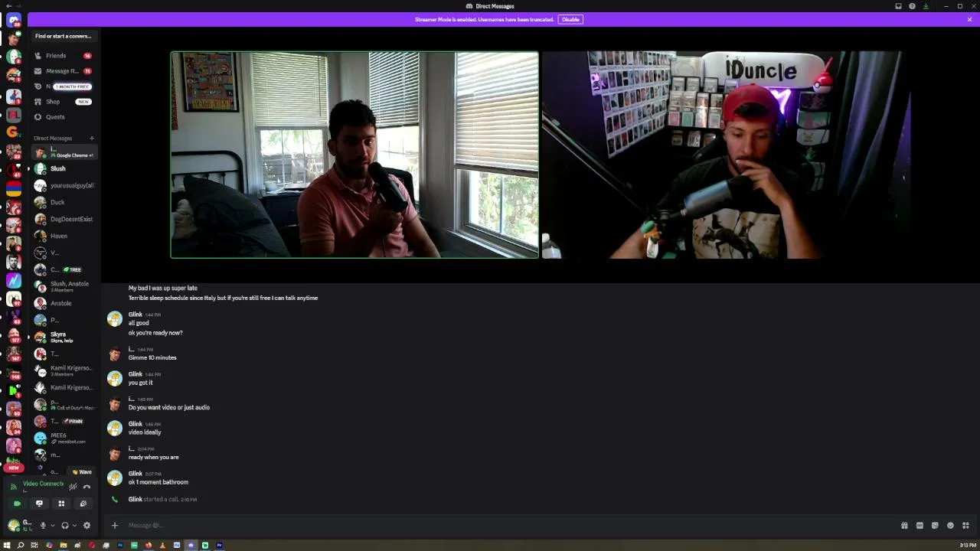Select the left video feed with pink shirt

click(x=354, y=155)
